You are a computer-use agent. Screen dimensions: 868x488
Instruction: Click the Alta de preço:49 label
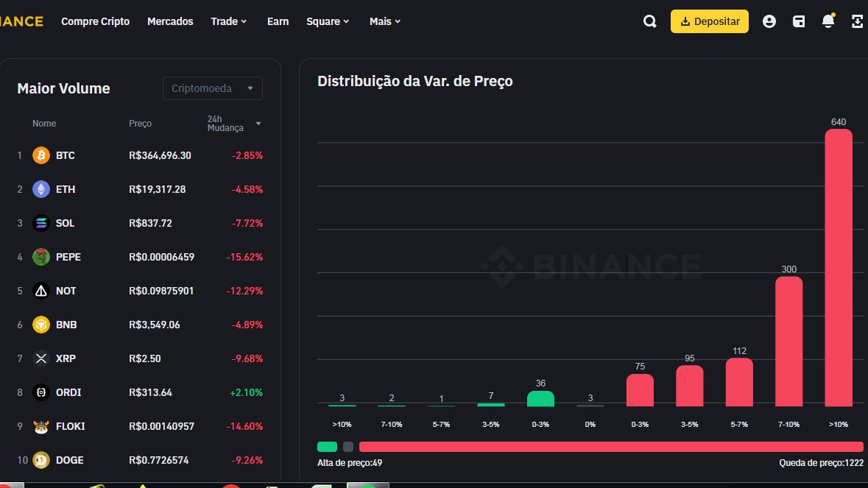pos(350,462)
